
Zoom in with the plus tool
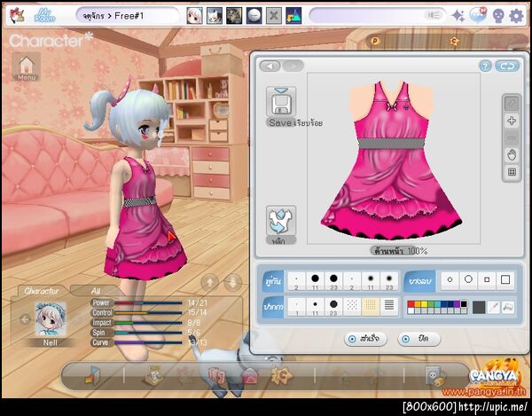coord(512,121)
